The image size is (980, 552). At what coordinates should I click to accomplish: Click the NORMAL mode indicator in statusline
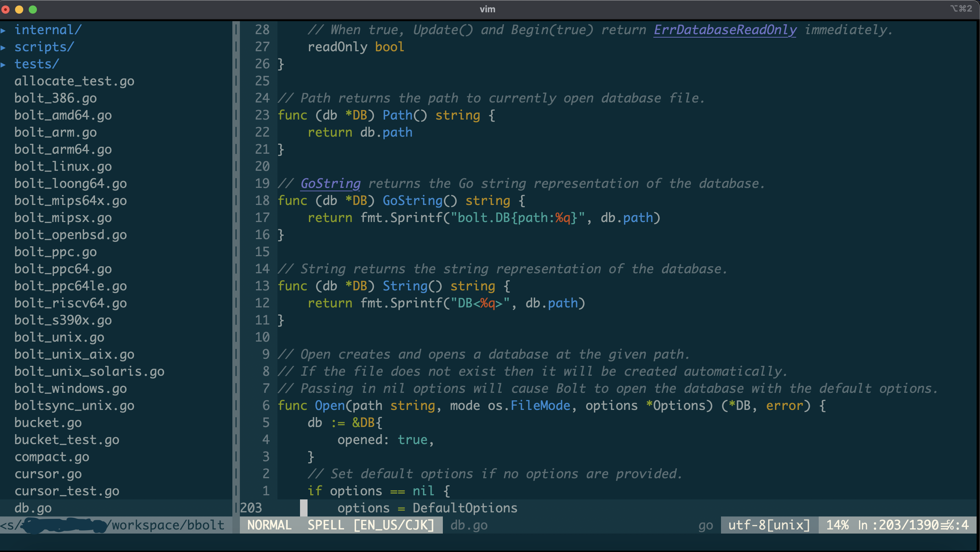pos(269,525)
